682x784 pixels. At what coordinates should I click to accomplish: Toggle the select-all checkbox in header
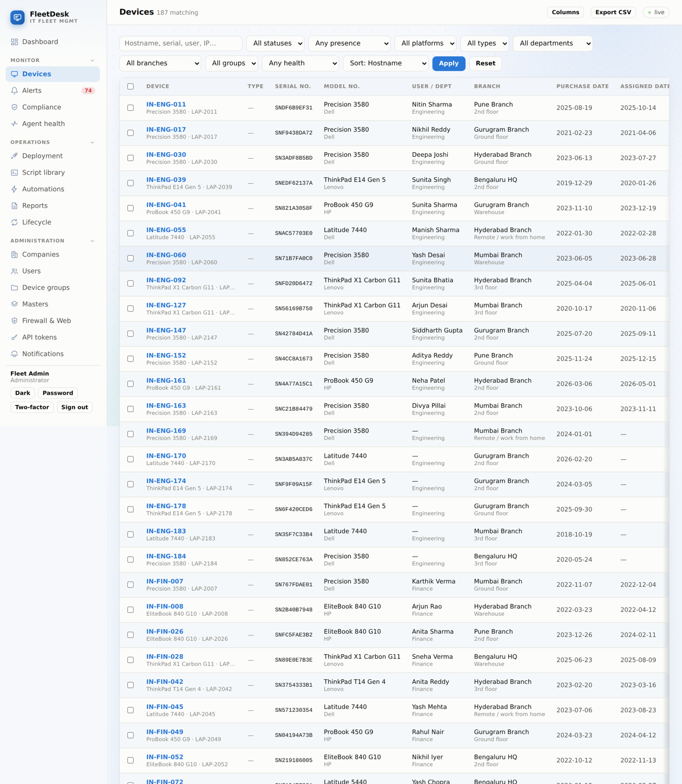tap(131, 86)
